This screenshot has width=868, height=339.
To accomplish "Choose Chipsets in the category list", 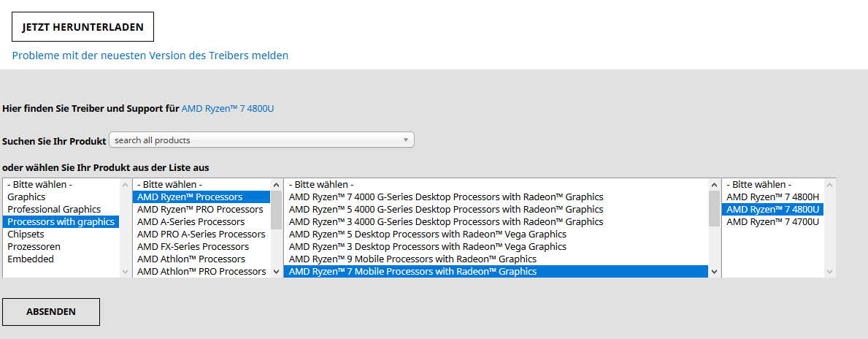I will pos(61,235).
